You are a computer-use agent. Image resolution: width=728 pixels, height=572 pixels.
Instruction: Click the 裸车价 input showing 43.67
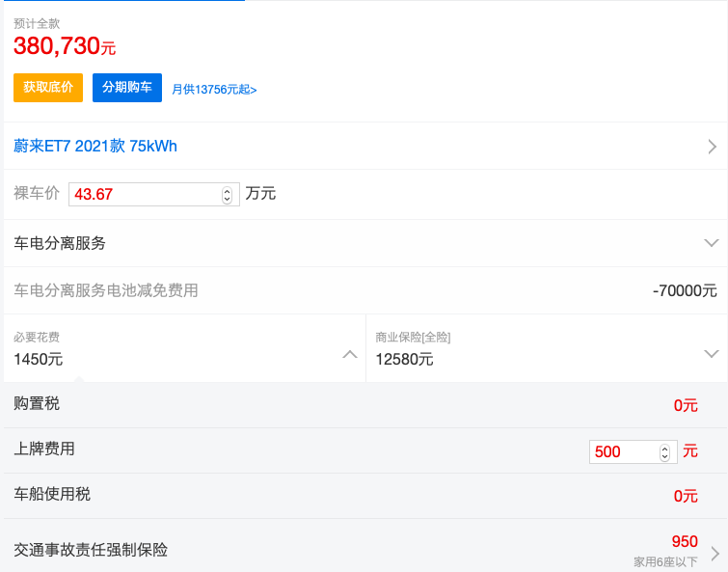coord(153,194)
